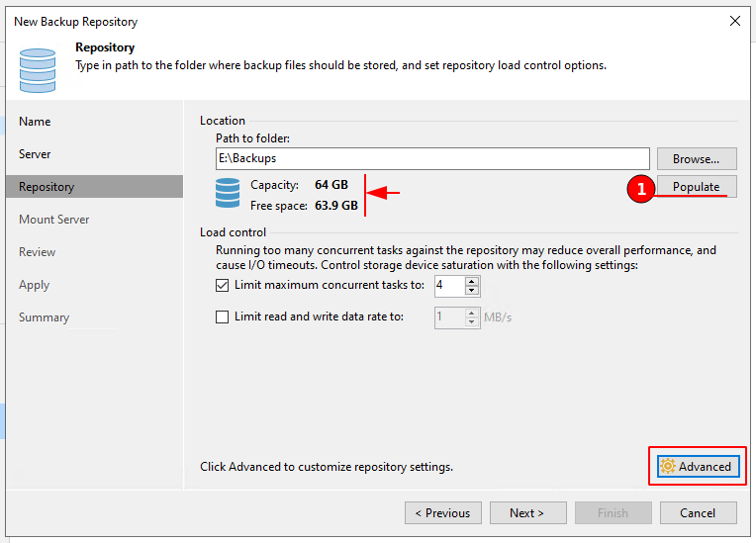Click the data rate up spinner arrow
Screen dimensions: 756x543
click(x=472, y=313)
